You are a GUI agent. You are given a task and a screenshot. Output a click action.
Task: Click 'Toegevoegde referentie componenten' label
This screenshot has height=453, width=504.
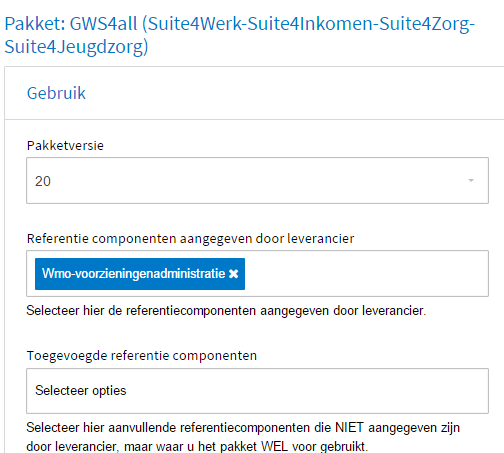point(142,356)
